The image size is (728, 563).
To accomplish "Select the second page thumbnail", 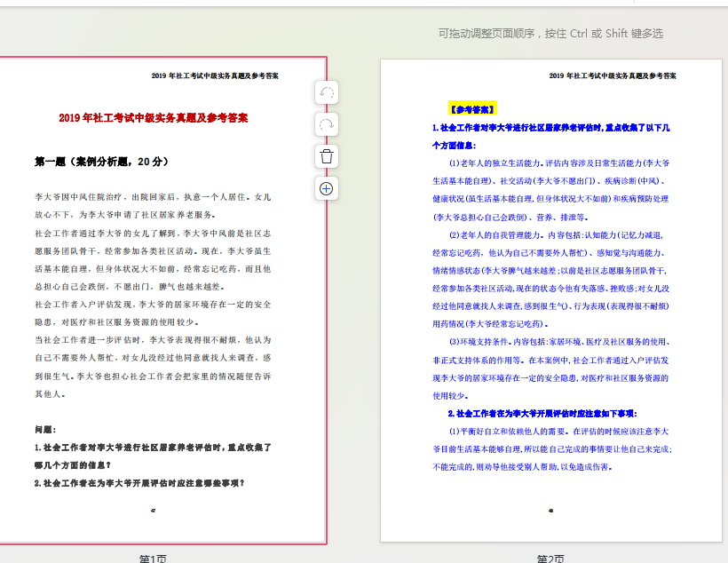I will click(x=550, y=302).
